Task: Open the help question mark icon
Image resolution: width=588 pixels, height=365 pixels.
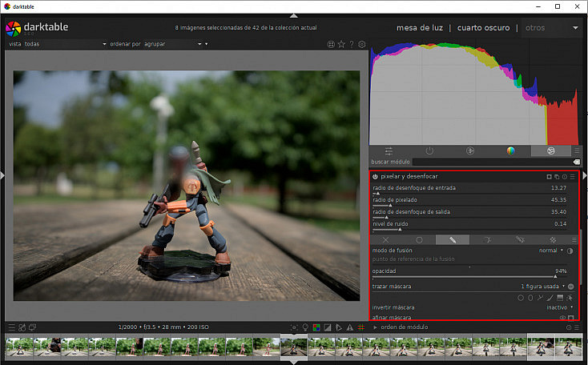Action: 352,44
